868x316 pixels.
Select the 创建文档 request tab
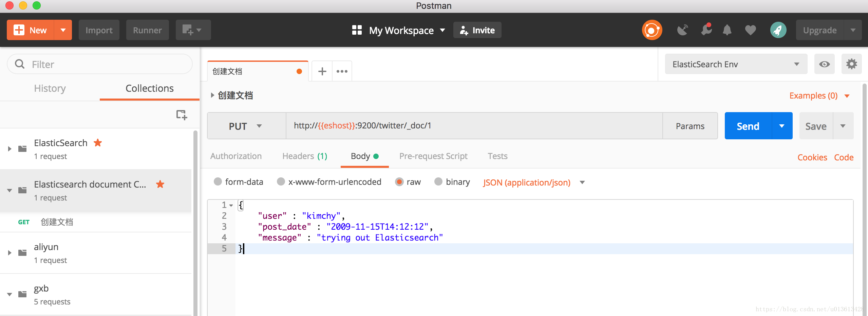(258, 71)
